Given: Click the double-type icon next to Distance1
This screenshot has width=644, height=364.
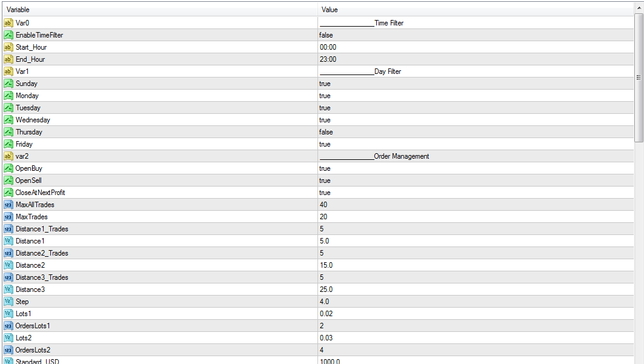Looking at the screenshot, I should (8, 241).
